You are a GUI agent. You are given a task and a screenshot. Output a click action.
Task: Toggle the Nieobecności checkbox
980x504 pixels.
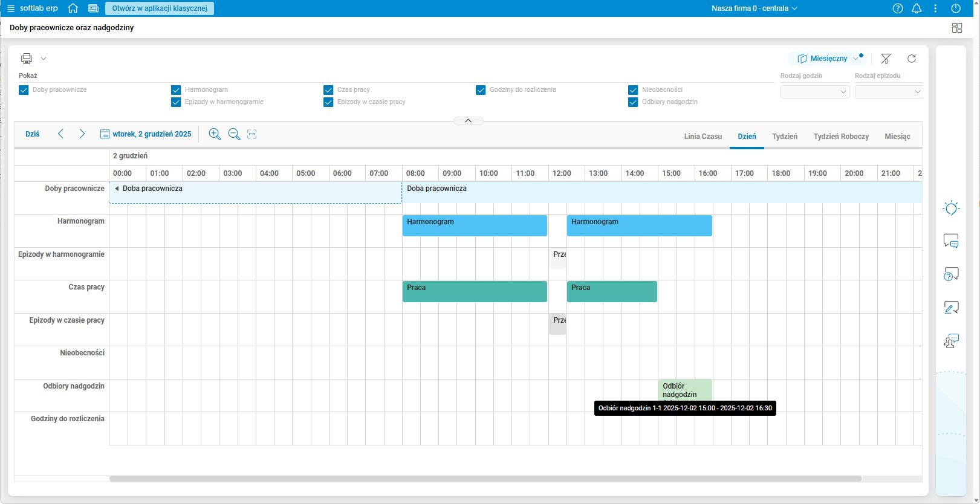(x=633, y=90)
